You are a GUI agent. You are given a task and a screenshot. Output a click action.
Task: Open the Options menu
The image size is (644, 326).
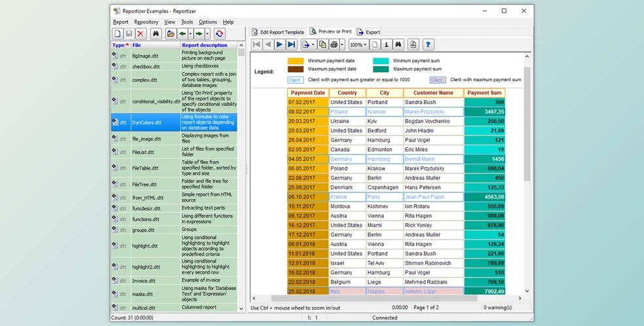[x=208, y=22]
